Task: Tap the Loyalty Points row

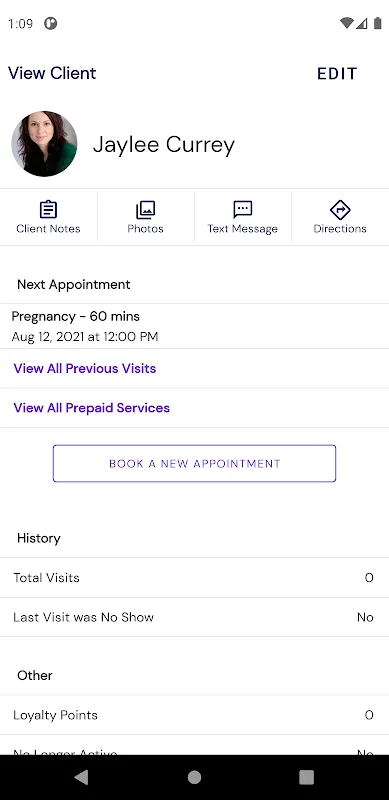Action: (194, 715)
